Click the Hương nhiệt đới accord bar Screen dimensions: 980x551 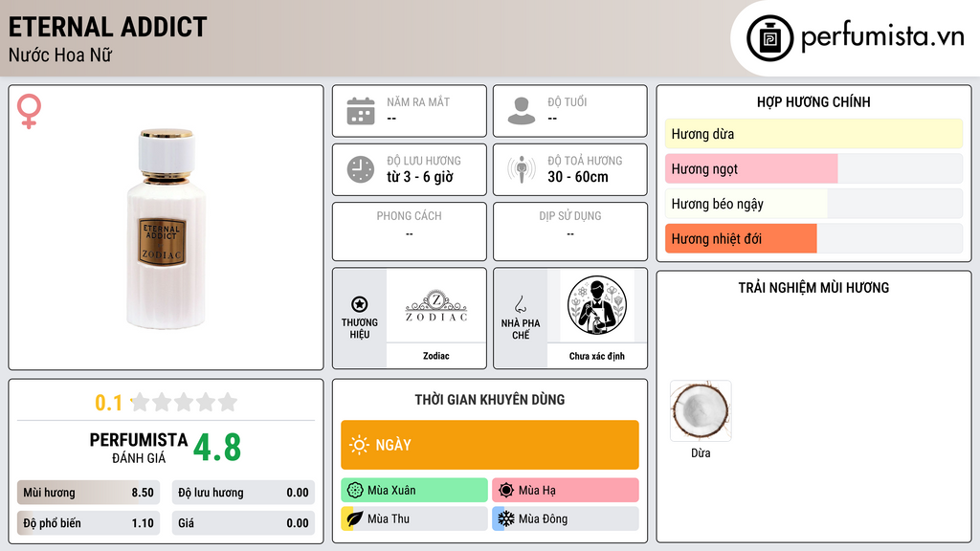tap(813, 238)
